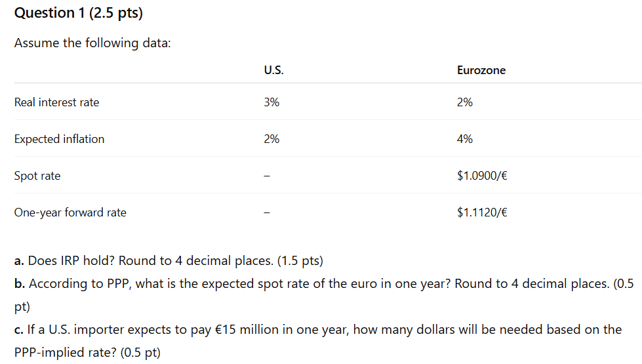Viewport: 642px width, 364px height.
Task: Click the U.S. forward rate dash cell
Action: click(x=267, y=212)
